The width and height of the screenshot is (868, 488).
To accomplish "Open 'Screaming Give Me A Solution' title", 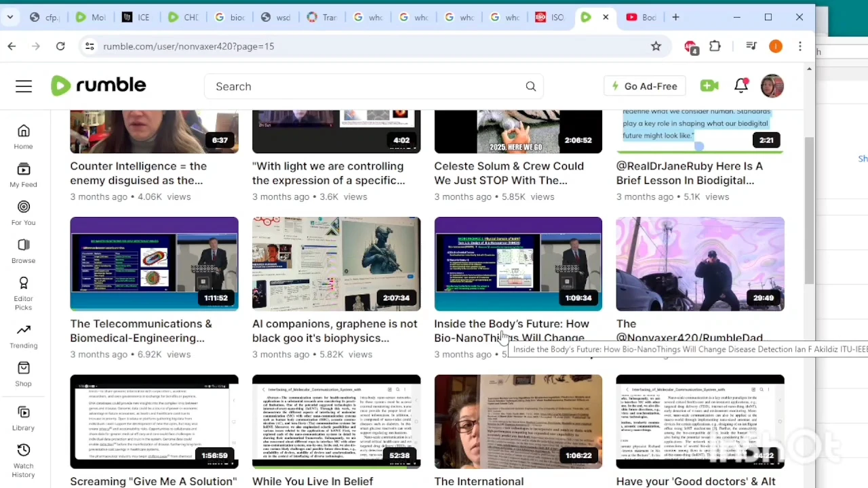I will pos(153,482).
